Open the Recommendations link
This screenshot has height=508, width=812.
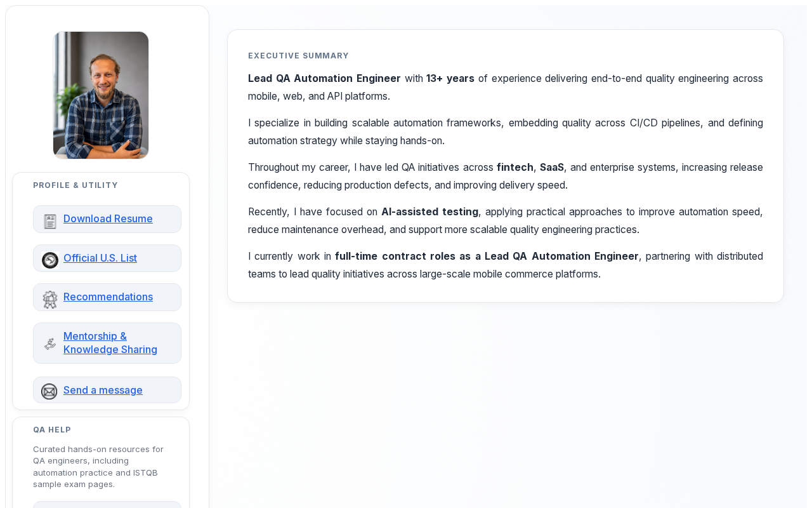[108, 297]
